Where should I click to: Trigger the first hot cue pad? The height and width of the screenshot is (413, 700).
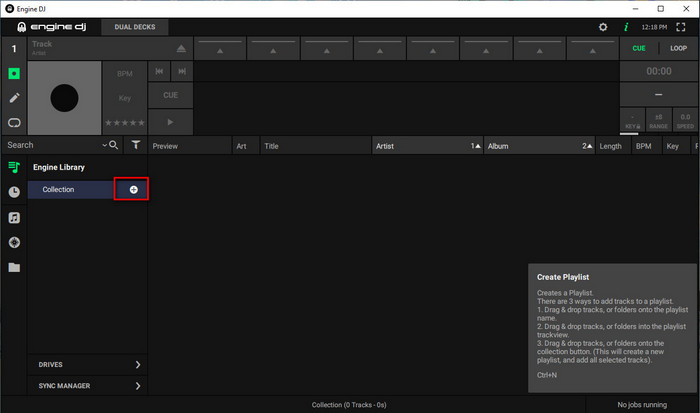220,48
